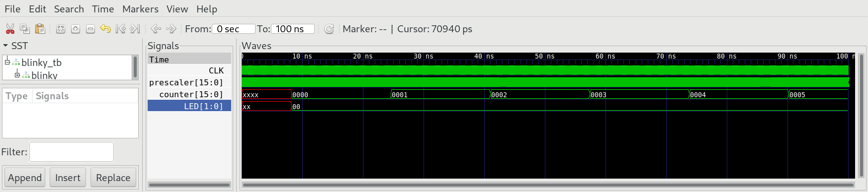The height and width of the screenshot is (192, 868).
Task: Click the Paste clipboard toolbar icon
Action: (40, 29)
